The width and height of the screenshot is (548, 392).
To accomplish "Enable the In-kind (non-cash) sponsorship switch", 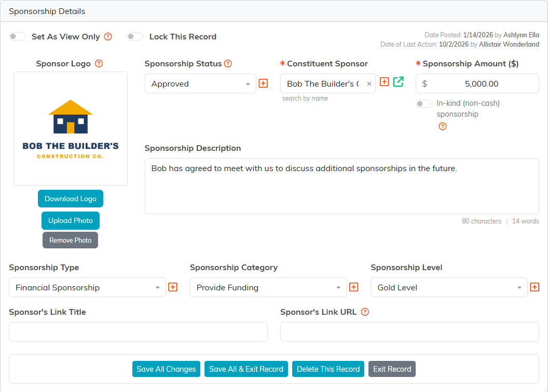I will [424, 104].
